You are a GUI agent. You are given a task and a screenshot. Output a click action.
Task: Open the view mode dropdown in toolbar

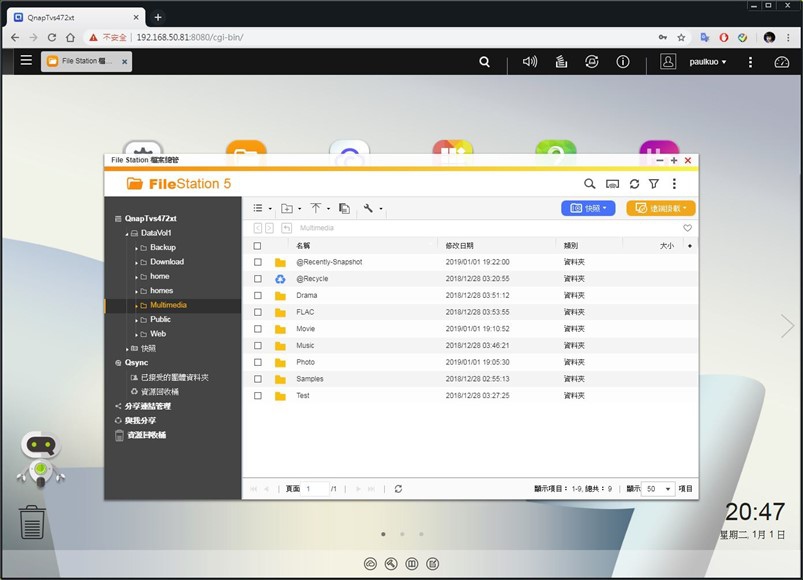point(262,208)
